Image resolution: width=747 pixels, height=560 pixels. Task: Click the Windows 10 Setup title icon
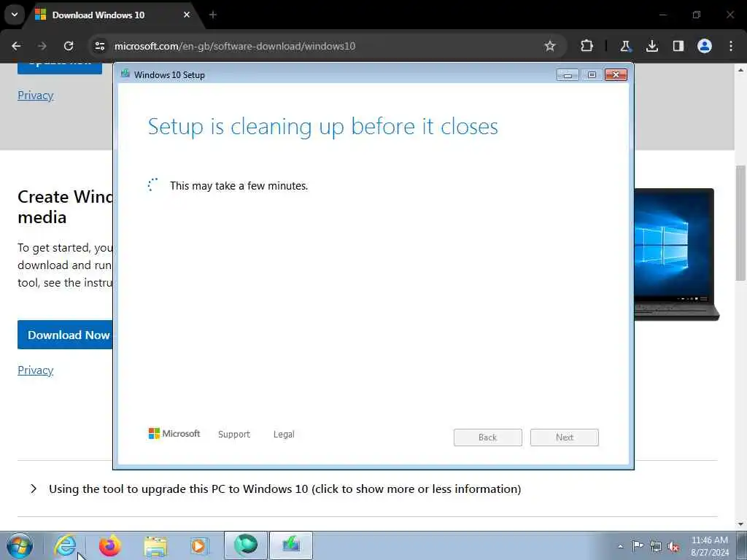[125, 74]
